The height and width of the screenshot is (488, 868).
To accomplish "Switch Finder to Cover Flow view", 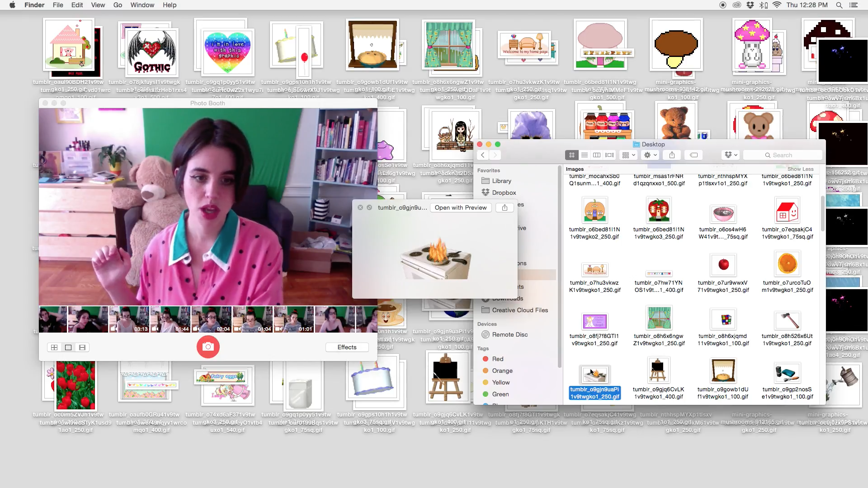I will click(x=609, y=155).
